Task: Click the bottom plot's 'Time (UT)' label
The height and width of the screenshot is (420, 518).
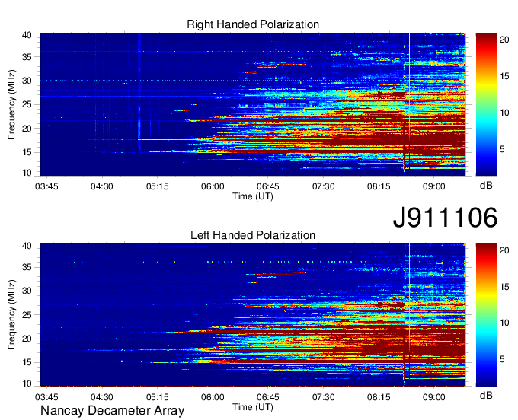Action: (253, 407)
